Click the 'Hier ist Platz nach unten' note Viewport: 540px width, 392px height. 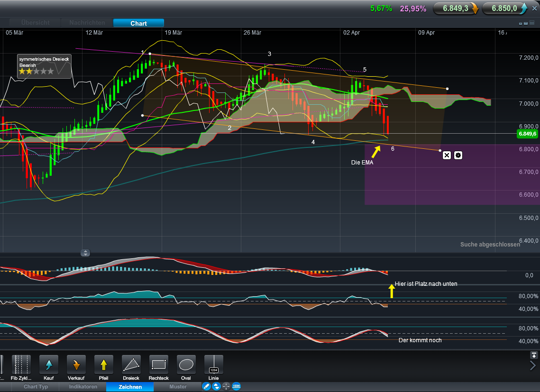click(426, 284)
